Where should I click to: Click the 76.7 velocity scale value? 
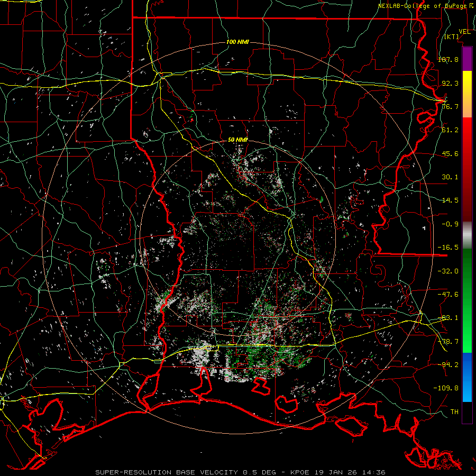point(450,106)
